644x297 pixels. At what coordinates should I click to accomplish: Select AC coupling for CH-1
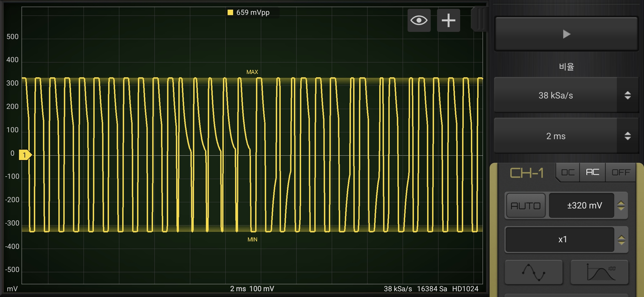coord(593,172)
